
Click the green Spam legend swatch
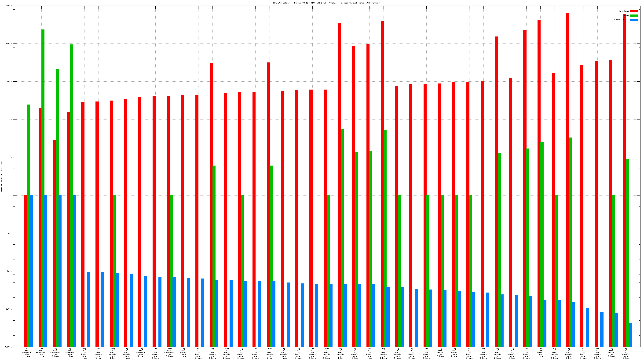[x=633, y=15]
